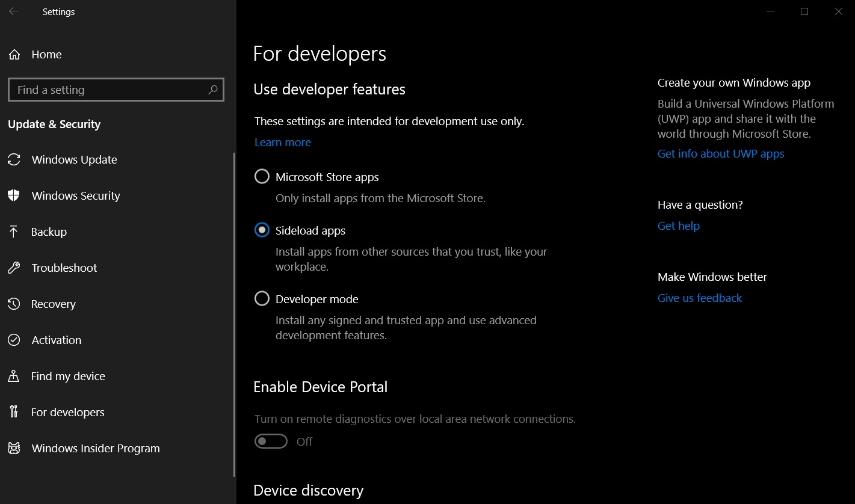Click the Troubleshoot wrench icon

pos(14,268)
